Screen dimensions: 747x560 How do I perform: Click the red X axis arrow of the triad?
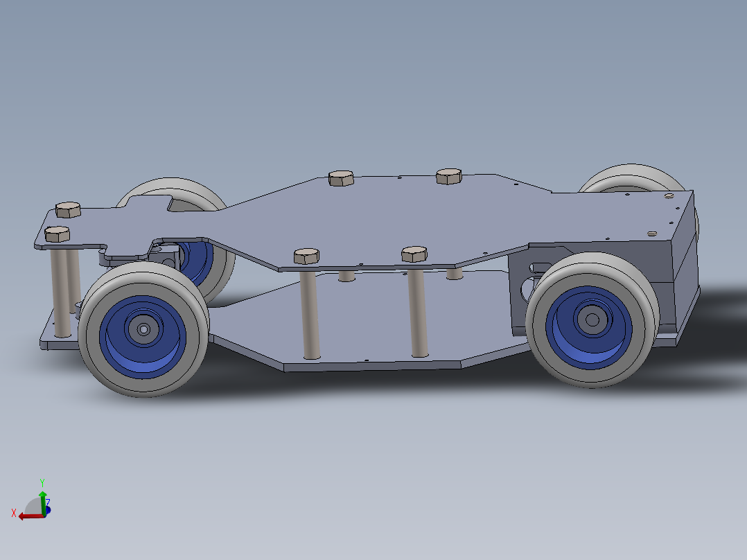[31, 516]
